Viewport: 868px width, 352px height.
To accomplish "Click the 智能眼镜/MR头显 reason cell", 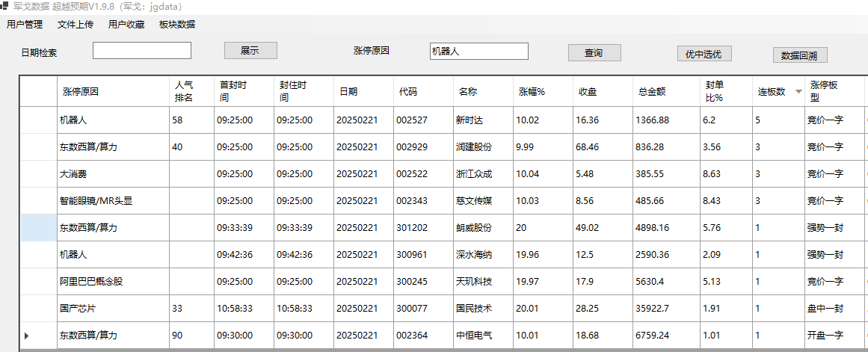I will (x=113, y=201).
